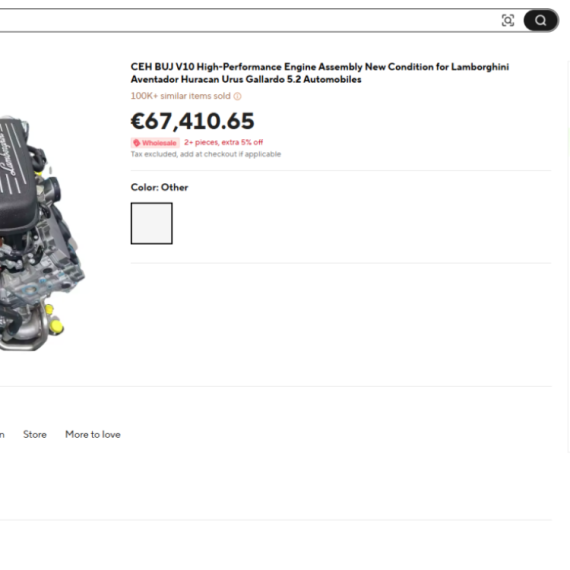
Task: Click the red Wholesale tag icon
Action: [x=137, y=143]
